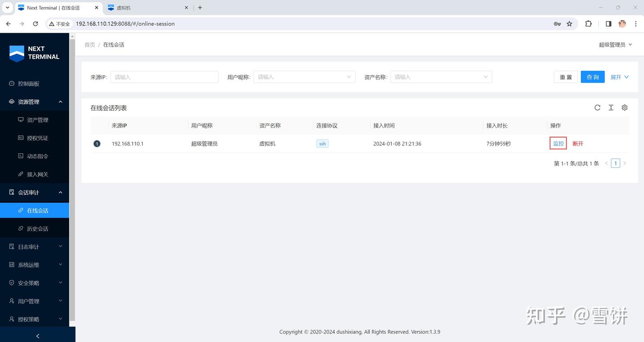This screenshot has height=342, width=644.
Task: Open 动态指令 in sidebar
Action: 34,156
